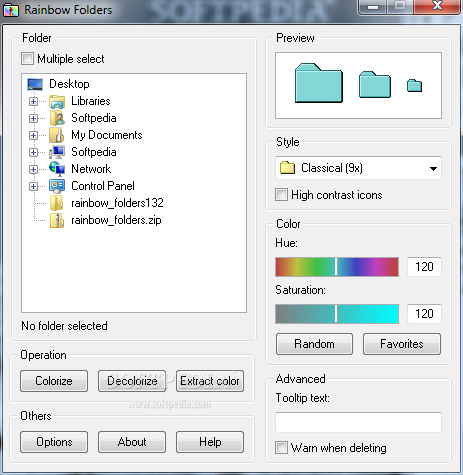Select rainbow_folders.zip label in tree
Image resolution: width=463 pixels, height=475 pixels.
point(116,220)
